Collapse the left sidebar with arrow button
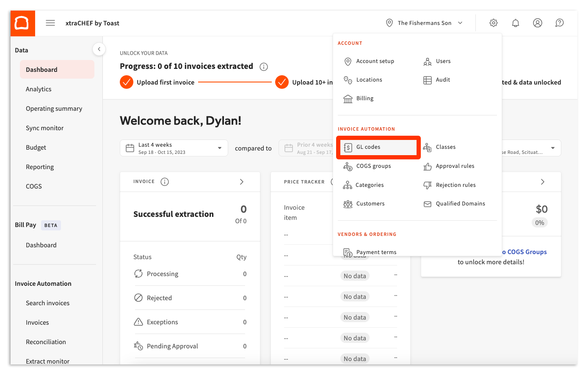The height and width of the screenshot is (375, 588). [x=99, y=49]
